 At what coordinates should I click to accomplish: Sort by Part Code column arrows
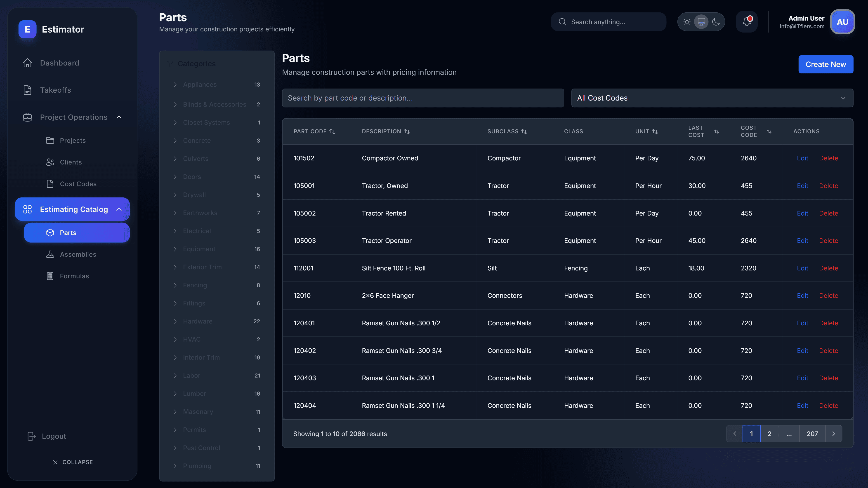[333, 131]
